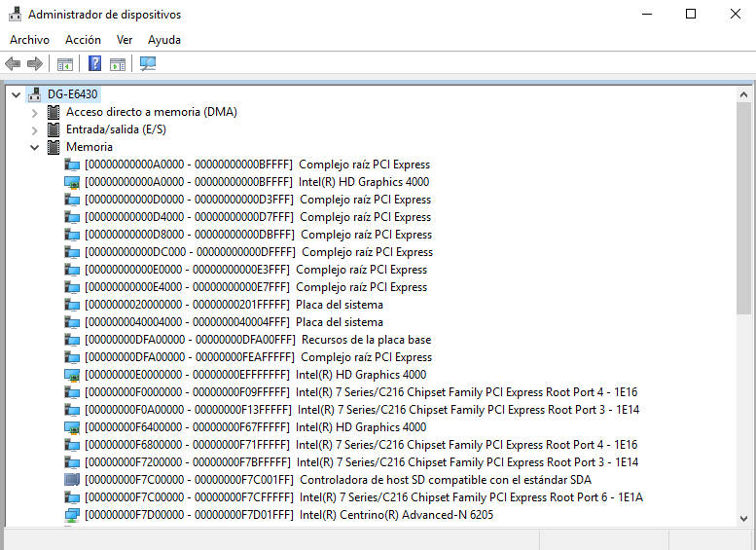Open the Ver menu

pos(125,40)
